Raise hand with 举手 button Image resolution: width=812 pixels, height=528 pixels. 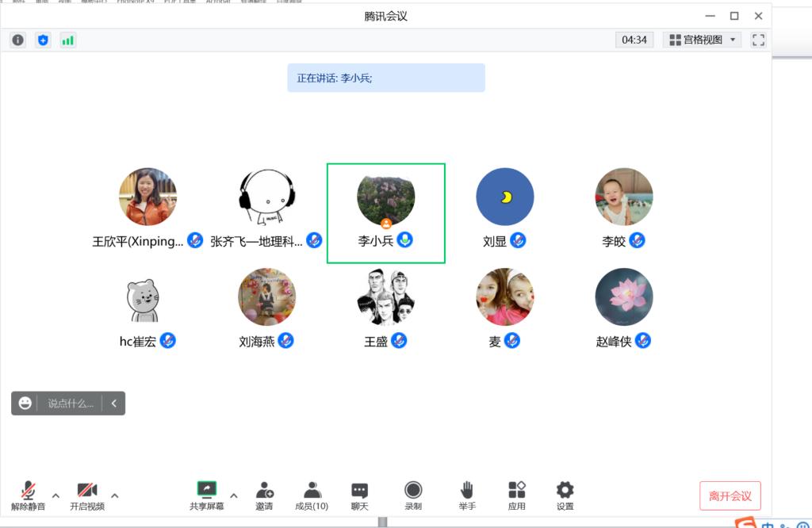467,495
